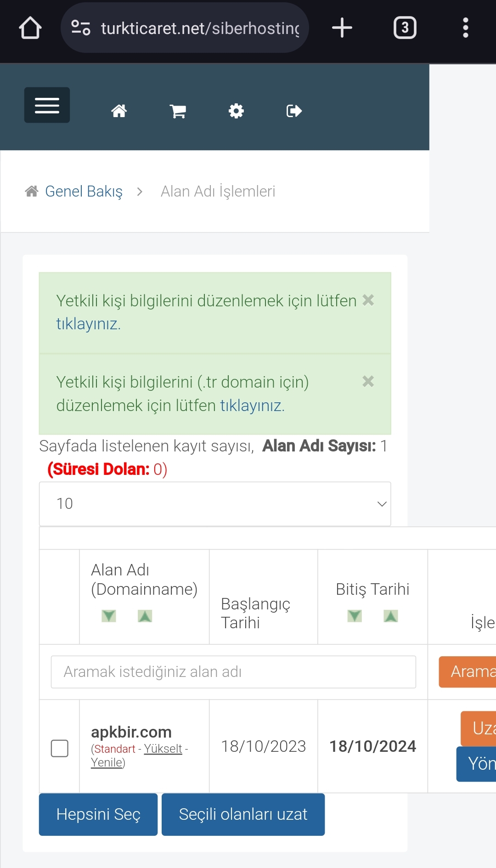Dismiss first green notification
Screen dimensions: 496x868
point(368,300)
